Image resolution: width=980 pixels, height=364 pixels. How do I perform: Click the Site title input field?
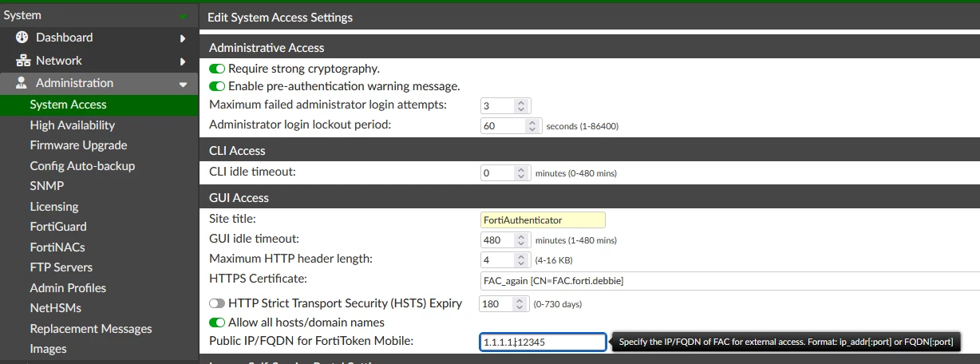point(543,220)
